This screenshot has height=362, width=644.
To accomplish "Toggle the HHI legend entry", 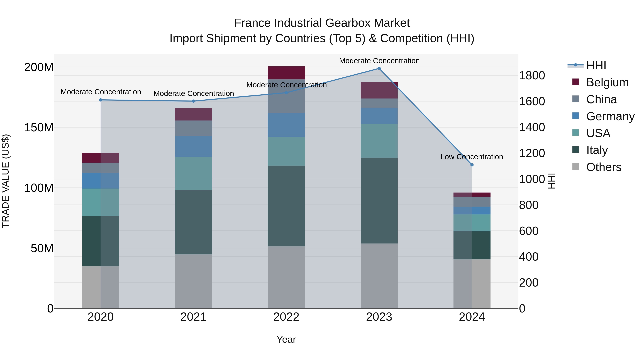I will click(x=587, y=65).
